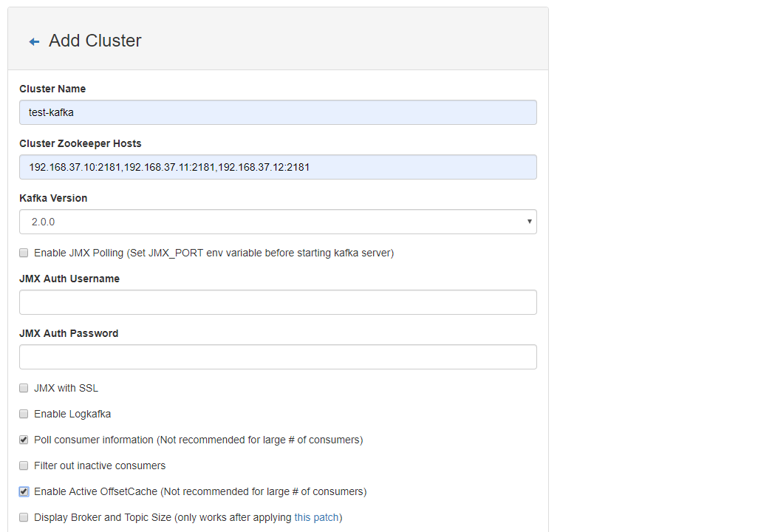The width and height of the screenshot is (758, 532).
Task: Focus the Cluster Zookeeper Hosts field
Action: coord(278,167)
